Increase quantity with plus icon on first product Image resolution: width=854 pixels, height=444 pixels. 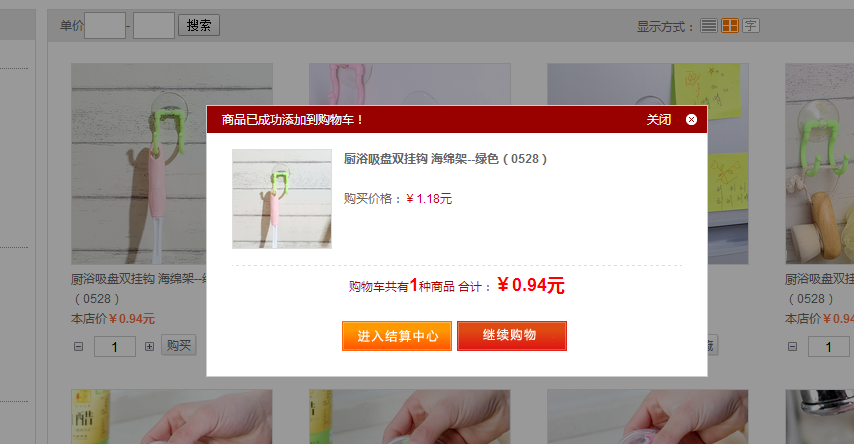(149, 346)
